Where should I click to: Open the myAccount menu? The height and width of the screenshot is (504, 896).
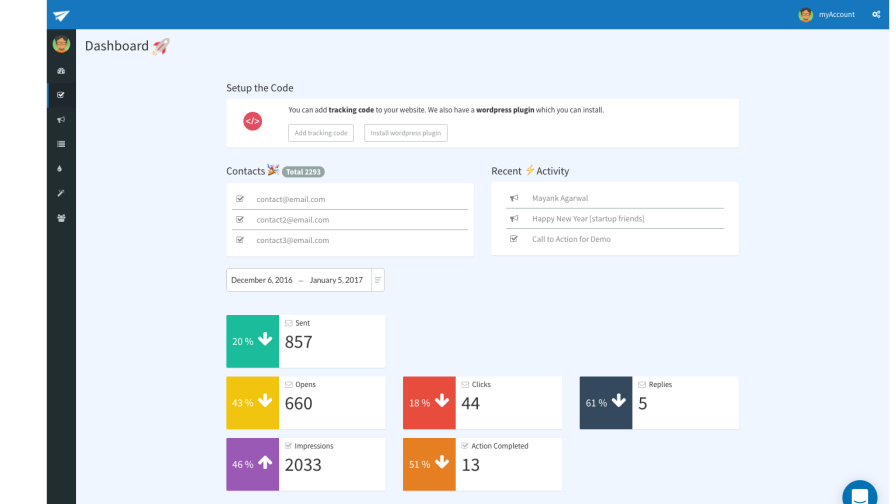click(837, 15)
